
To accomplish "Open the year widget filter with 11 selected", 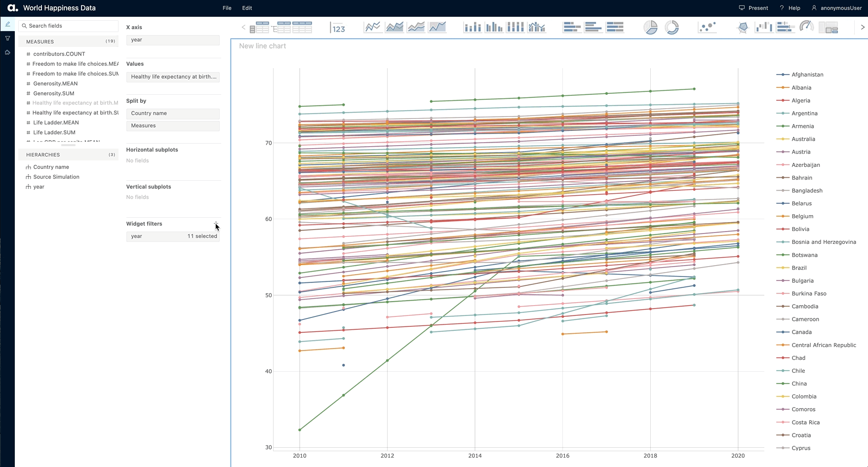I will (173, 236).
